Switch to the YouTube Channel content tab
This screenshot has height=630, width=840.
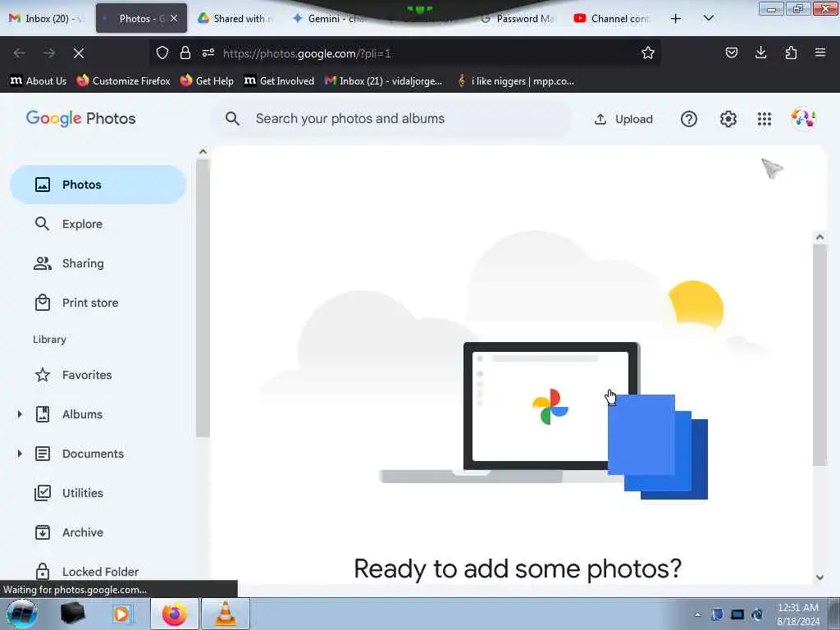pos(612,19)
